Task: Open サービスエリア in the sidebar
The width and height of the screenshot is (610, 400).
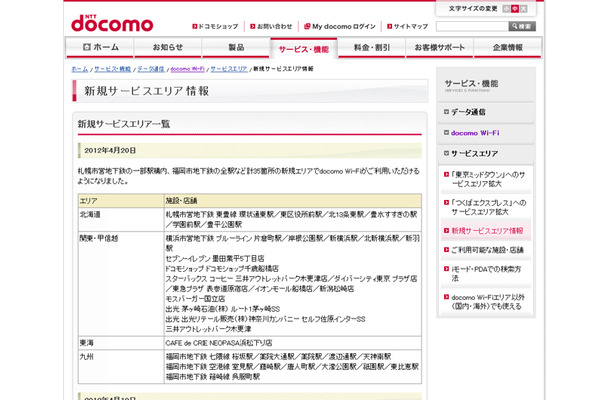Action: pos(474,154)
